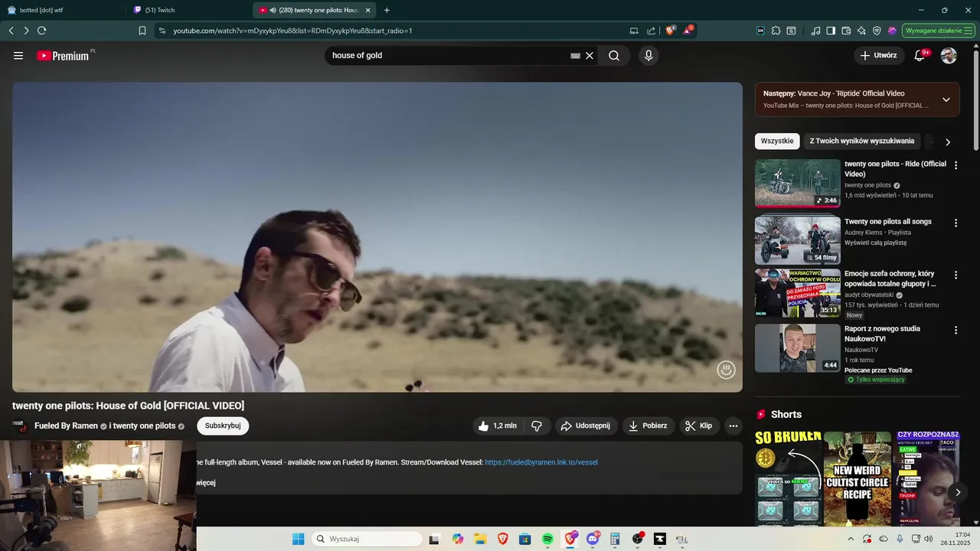This screenshot has height=551, width=980.
Task: Open 'Raport z nowego studia NaukowoTV!' thumbnail
Action: [x=797, y=348]
